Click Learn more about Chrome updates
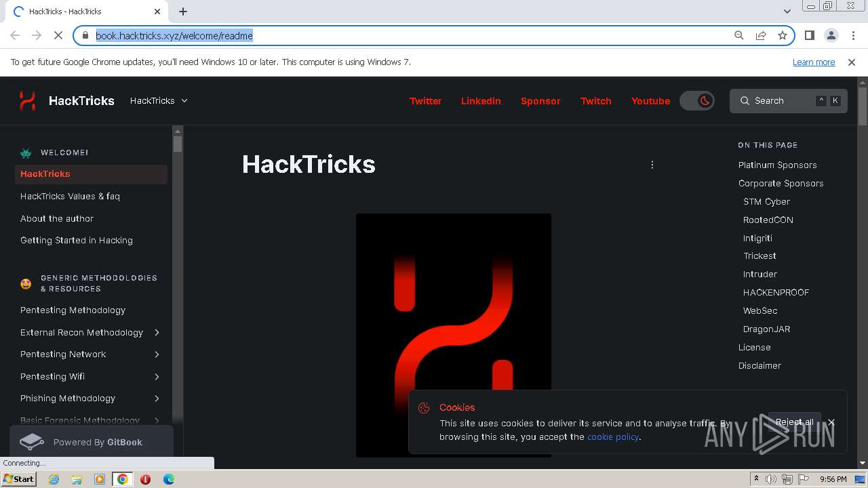The image size is (868, 488). coord(814,62)
